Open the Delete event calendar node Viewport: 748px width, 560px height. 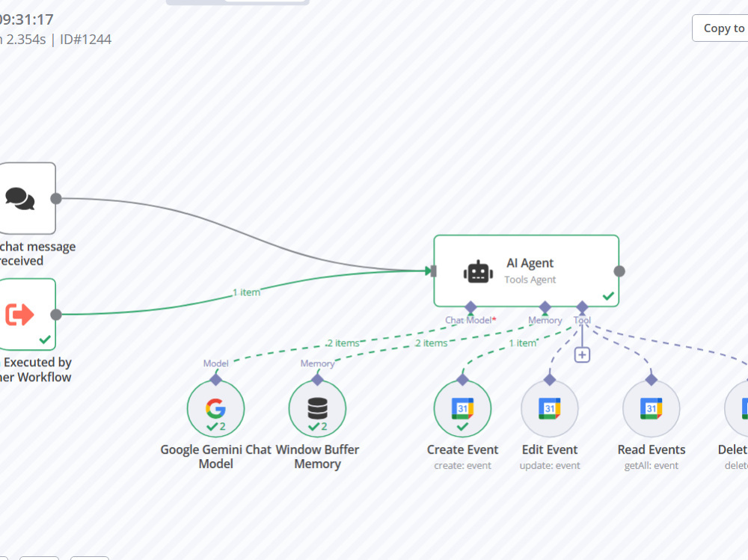coord(736,409)
